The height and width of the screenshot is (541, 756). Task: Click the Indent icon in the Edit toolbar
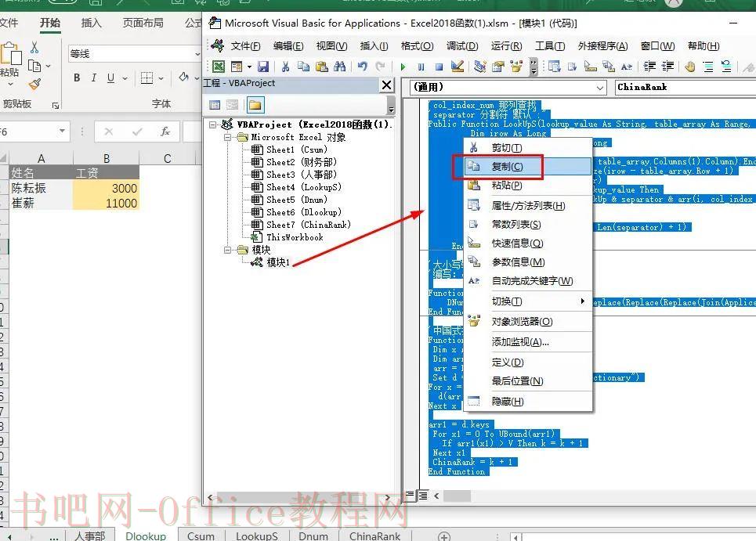point(649,66)
